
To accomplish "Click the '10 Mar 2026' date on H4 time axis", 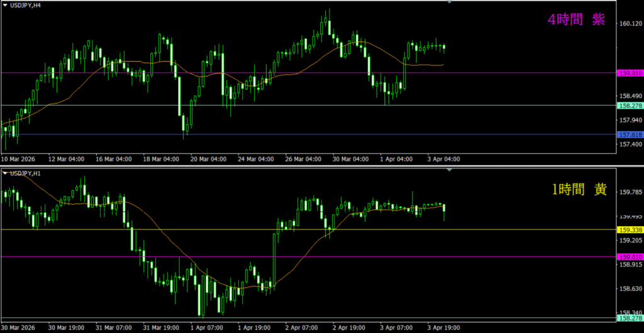I will [19, 159].
